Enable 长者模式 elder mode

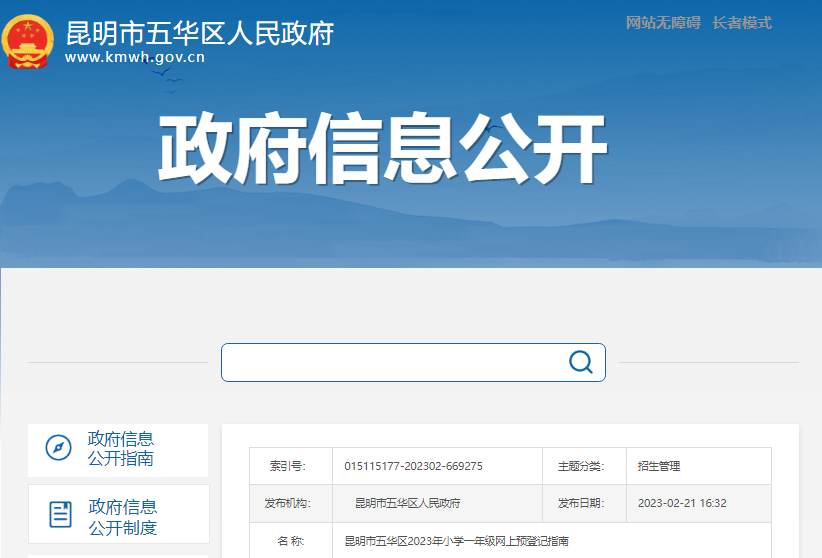[x=742, y=23]
